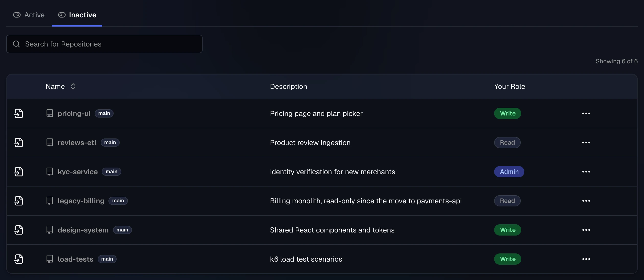Open the load-tests repository
This screenshot has height=280, width=644.
point(75,259)
